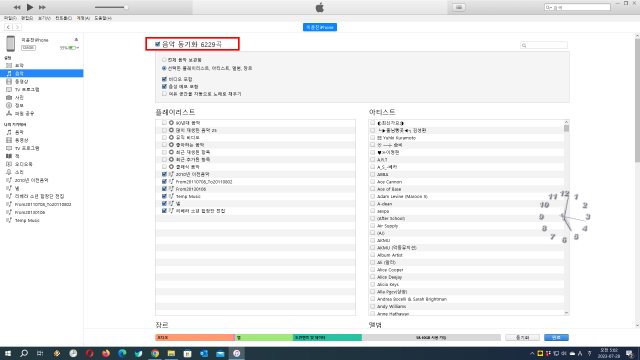Click the orange audio segment of storage bar
The image size is (640, 360).
point(195,338)
